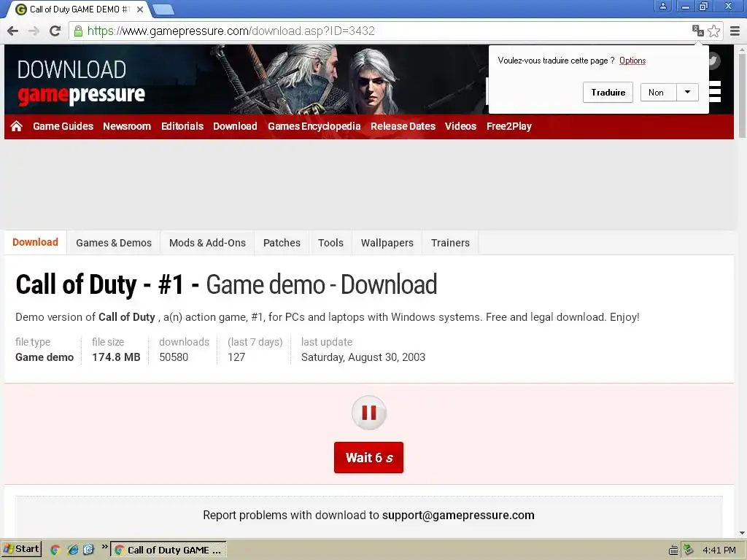Open Games Encyclopedia in the navigation bar
This screenshot has height=560, width=747.
(x=314, y=126)
